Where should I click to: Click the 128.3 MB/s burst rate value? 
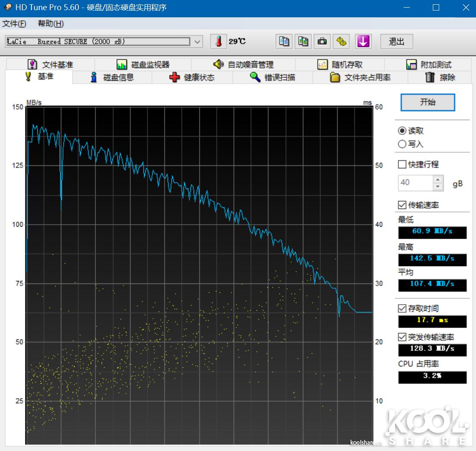[x=432, y=350]
